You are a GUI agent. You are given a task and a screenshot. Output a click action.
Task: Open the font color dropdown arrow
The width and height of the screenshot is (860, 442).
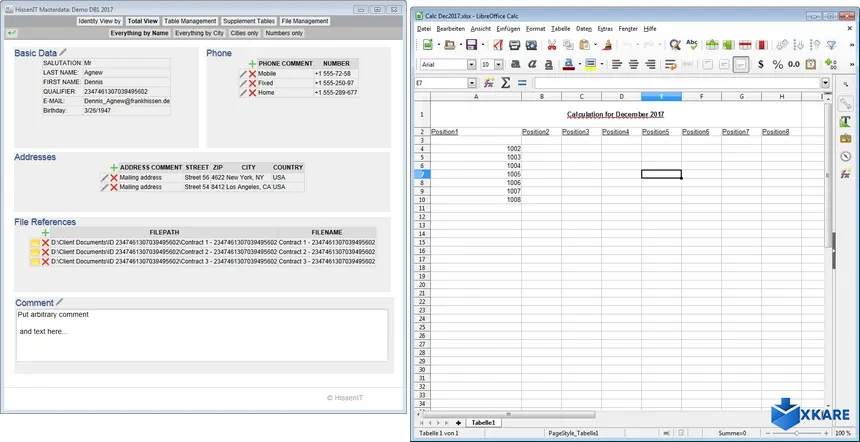(579, 64)
